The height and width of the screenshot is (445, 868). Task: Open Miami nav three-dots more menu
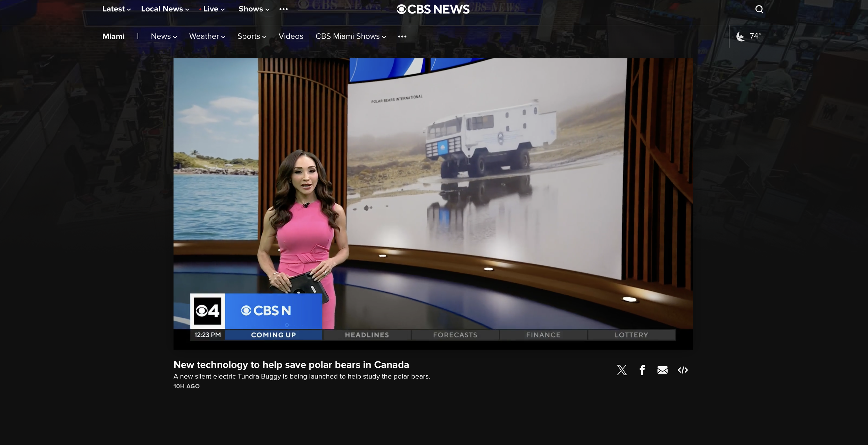[402, 36]
